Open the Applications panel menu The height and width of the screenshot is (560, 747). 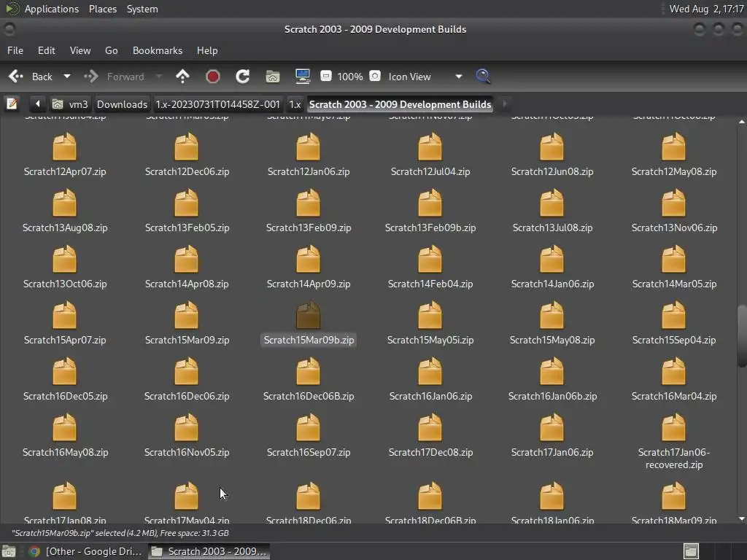click(52, 9)
